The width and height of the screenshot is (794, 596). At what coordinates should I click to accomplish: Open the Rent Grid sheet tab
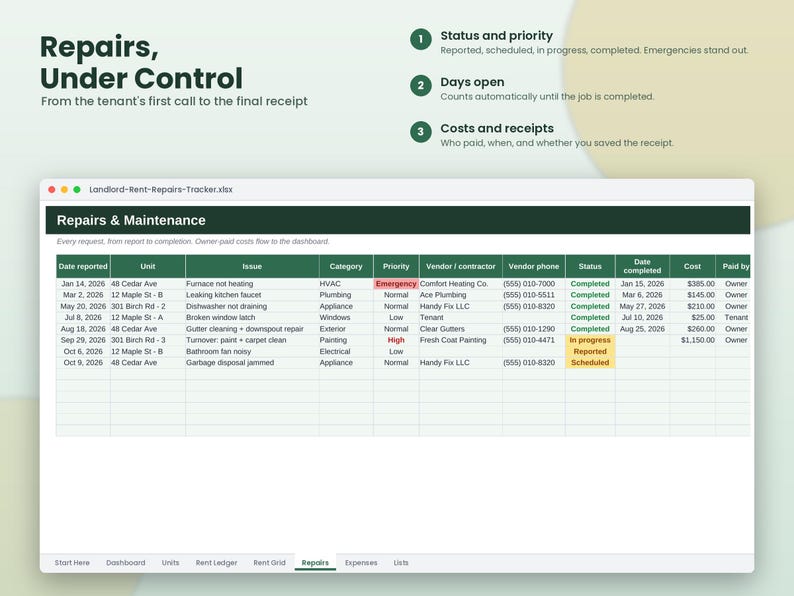point(269,563)
